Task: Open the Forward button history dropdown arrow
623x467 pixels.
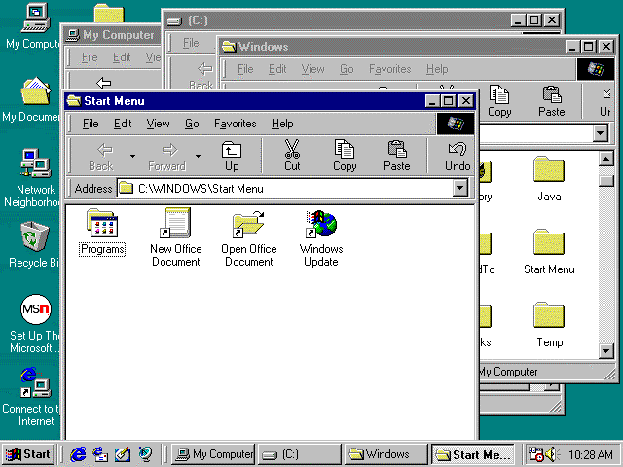Action: (198, 156)
